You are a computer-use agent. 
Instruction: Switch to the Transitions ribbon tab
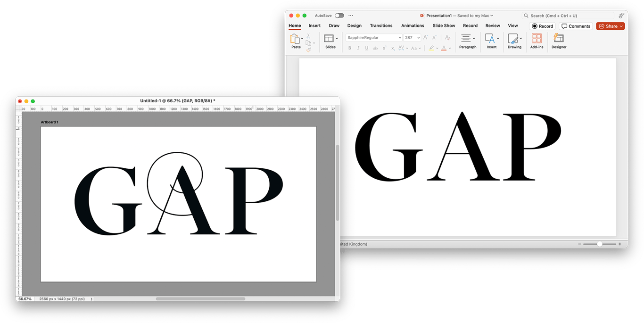coord(381,26)
